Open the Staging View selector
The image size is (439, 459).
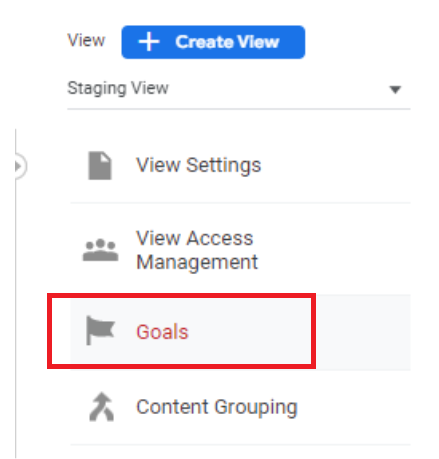coord(239,89)
